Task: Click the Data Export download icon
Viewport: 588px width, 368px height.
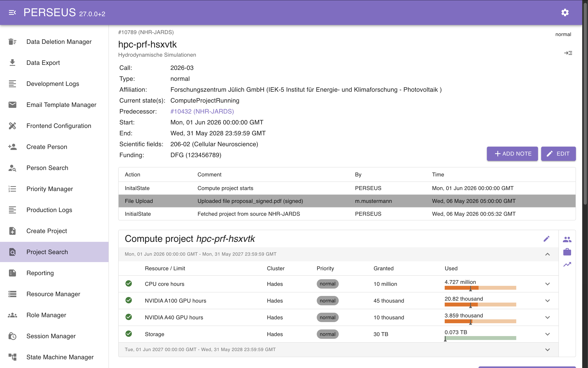Action: tap(12, 63)
